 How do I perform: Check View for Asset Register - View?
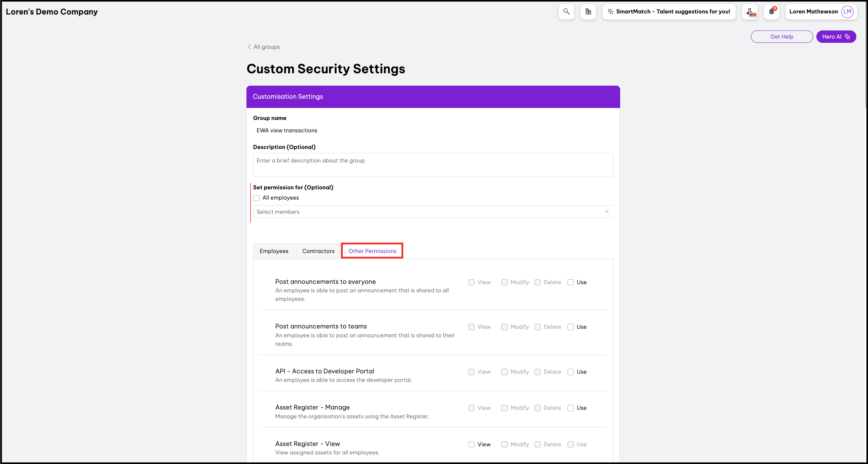tap(471, 444)
